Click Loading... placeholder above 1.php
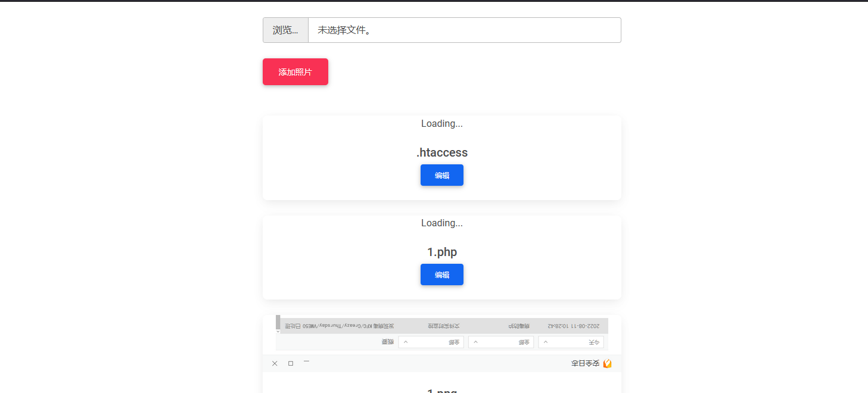The height and width of the screenshot is (393, 868). (x=441, y=223)
